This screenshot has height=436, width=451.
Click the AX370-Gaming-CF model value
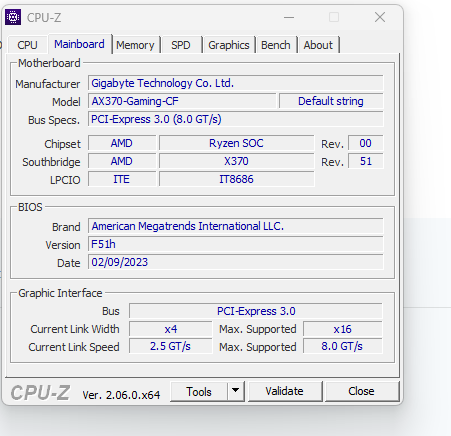[182, 101]
